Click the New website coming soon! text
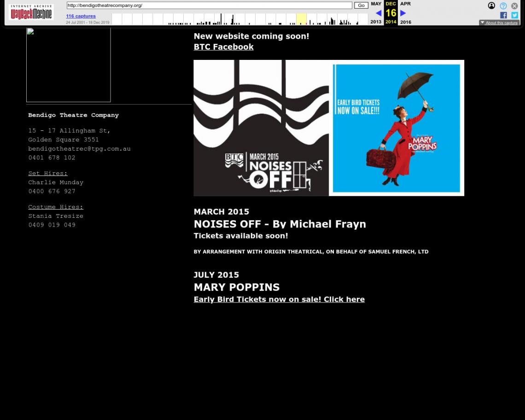Screen dimensions: 525x420 pyautogui.click(x=251, y=36)
